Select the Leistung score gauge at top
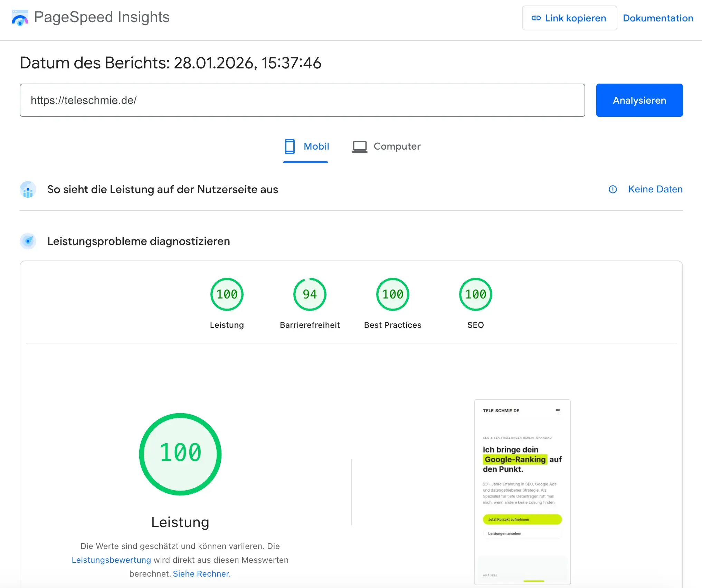Screen dimensions: 702x588 coord(227,294)
